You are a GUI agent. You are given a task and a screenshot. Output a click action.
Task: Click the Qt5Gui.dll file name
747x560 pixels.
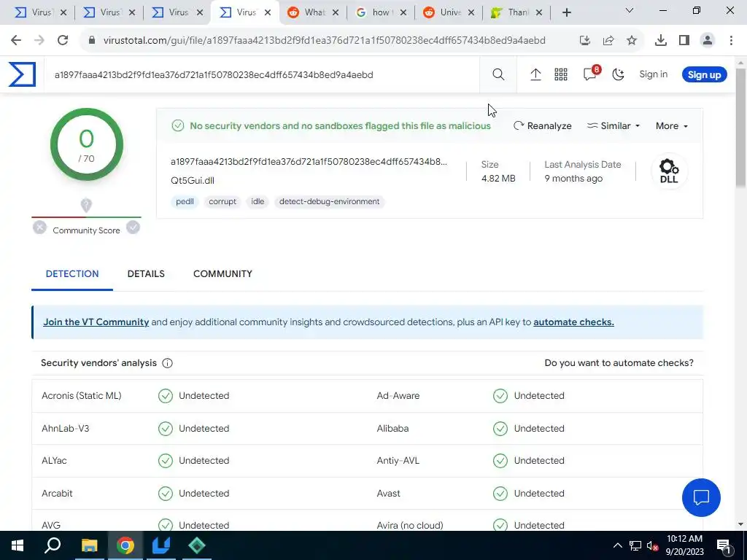coord(193,181)
